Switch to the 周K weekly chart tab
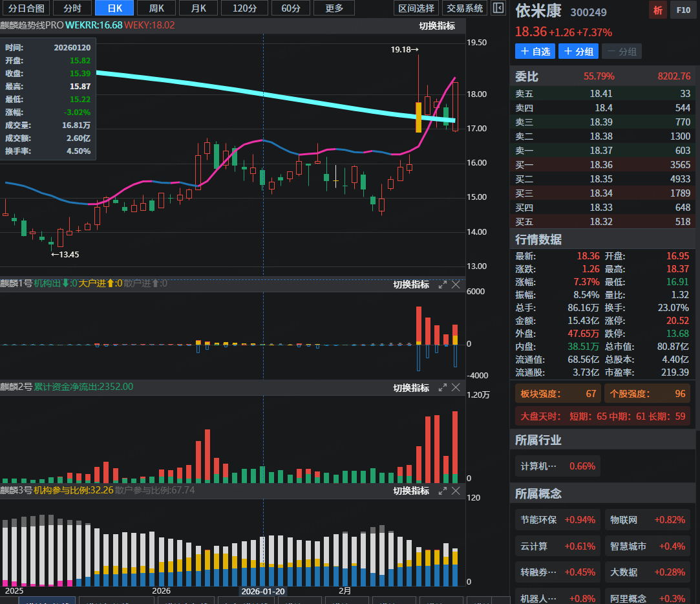The width and height of the screenshot is (700, 604). click(156, 8)
